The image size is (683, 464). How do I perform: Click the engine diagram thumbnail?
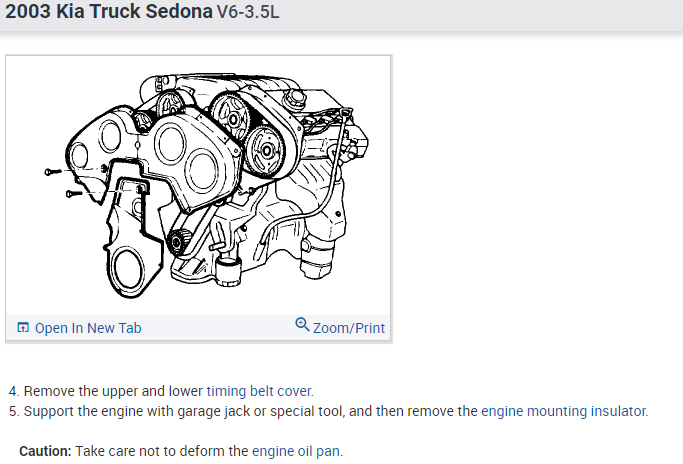coord(198,185)
